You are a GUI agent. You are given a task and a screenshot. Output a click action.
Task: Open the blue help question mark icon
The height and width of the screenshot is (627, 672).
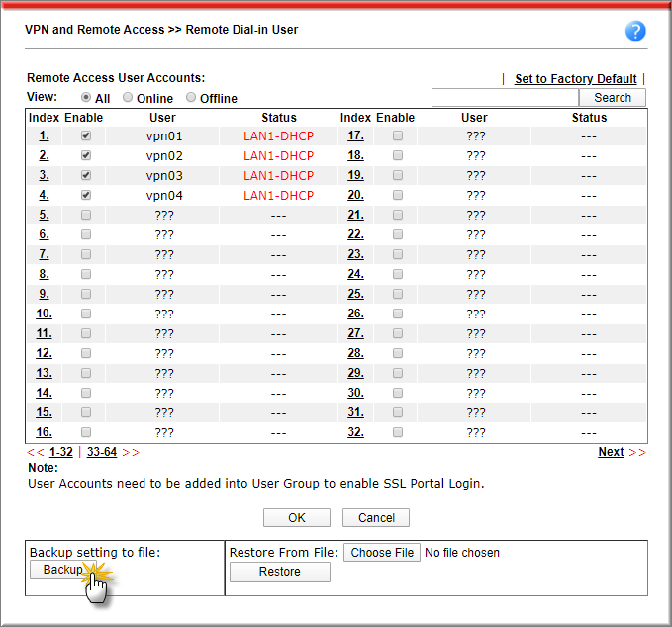635,31
